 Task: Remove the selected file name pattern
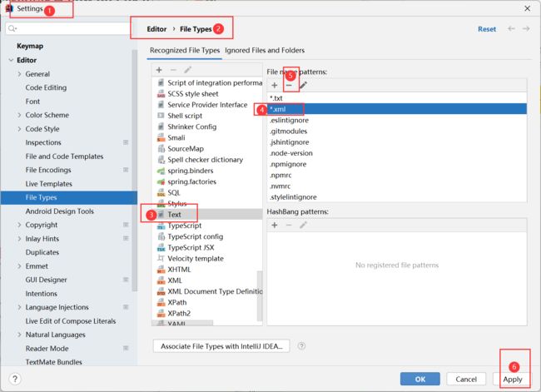tap(289, 85)
